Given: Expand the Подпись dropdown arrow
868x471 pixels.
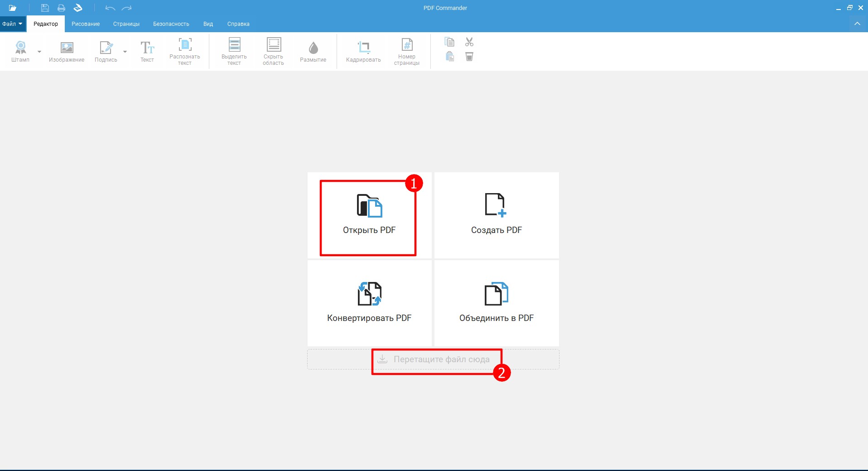Looking at the screenshot, I should click(x=125, y=52).
